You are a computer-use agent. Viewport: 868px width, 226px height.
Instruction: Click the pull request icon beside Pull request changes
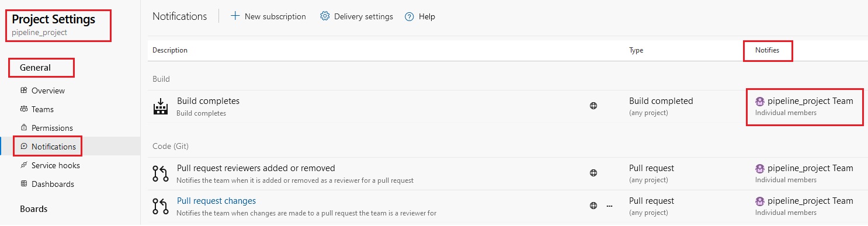click(x=160, y=206)
